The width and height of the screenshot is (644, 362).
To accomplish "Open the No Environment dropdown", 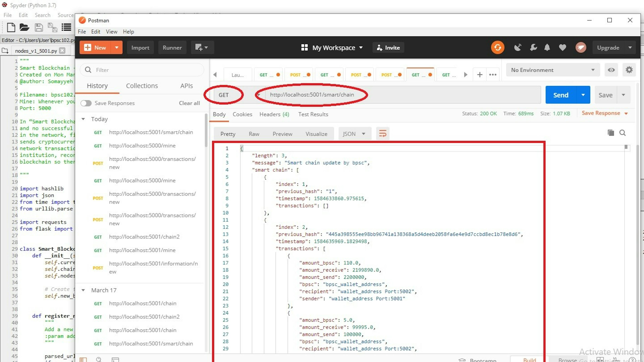I will [x=553, y=70].
